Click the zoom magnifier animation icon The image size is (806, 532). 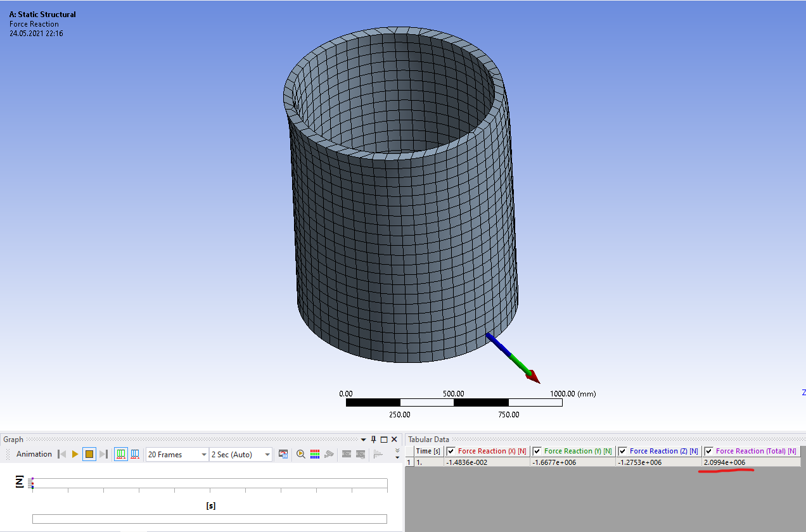point(301,454)
